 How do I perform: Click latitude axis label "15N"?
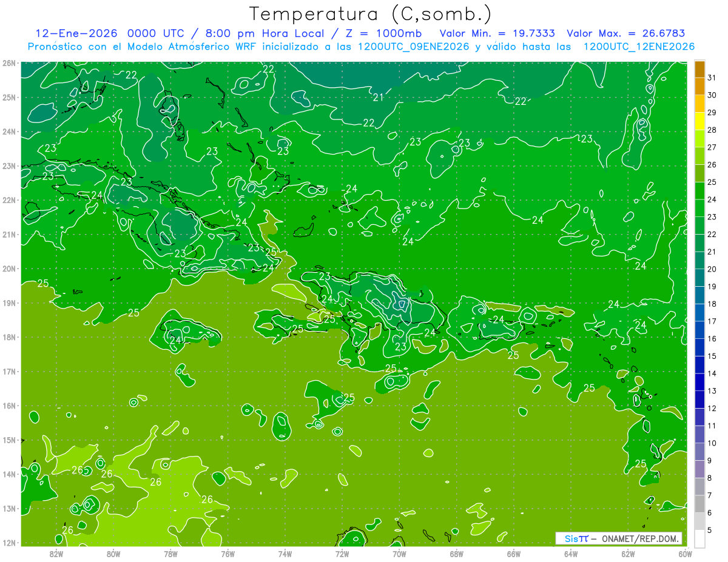coord(8,440)
